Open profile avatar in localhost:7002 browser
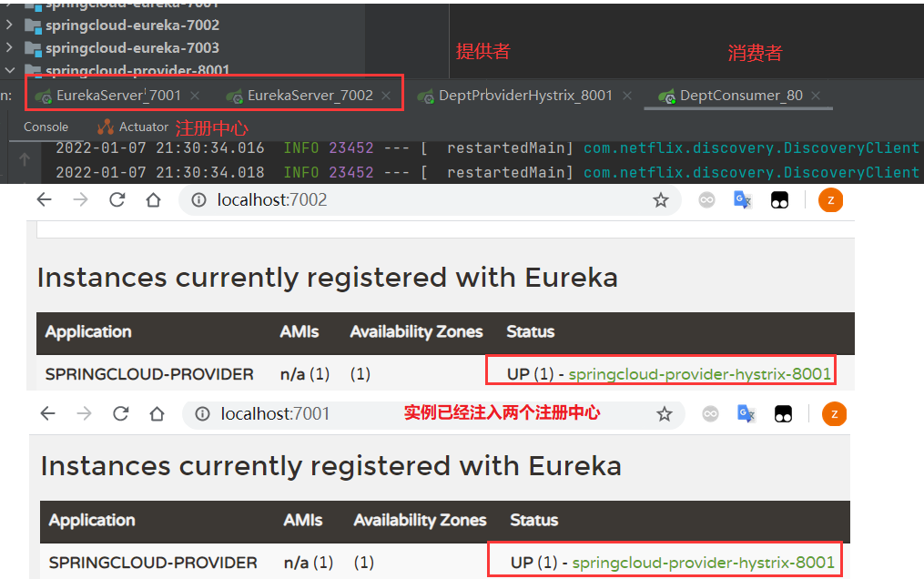This screenshot has height=579, width=924. tap(830, 200)
